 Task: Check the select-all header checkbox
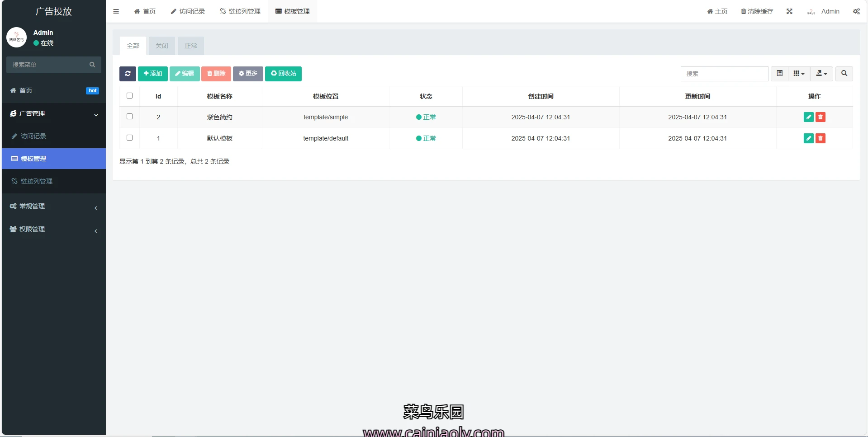tap(129, 96)
